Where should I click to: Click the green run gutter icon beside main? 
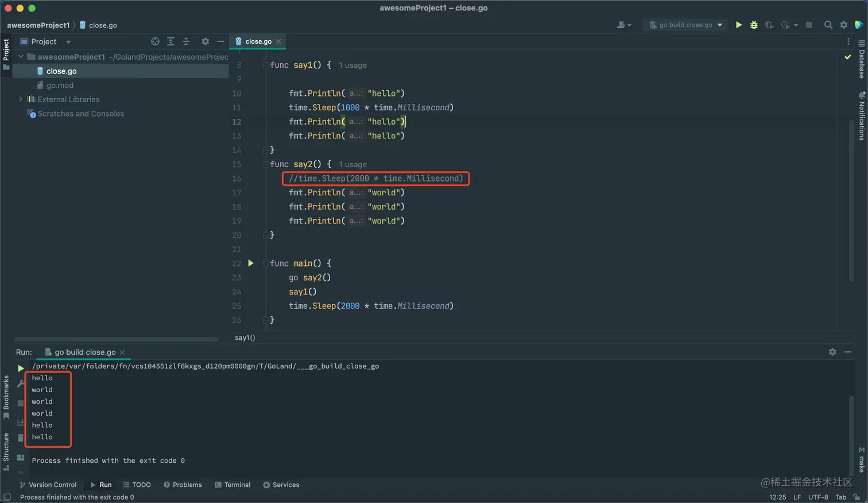(250, 263)
